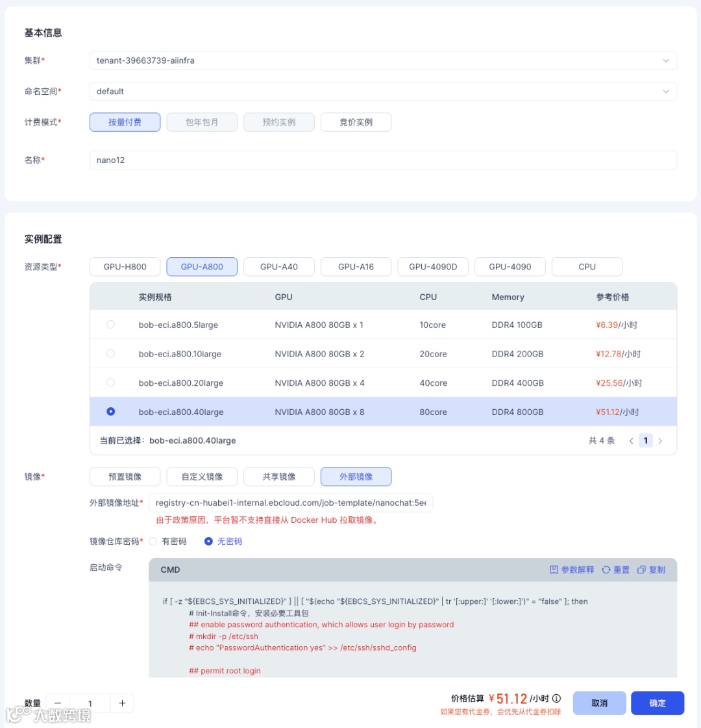Viewport: 701px width, 728px height.
Task: Click ¥12.78/小时 price cell
Action: [x=618, y=354]
